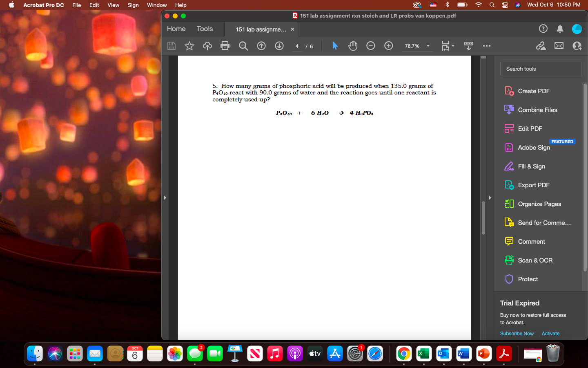Open notifications bell

560,29
